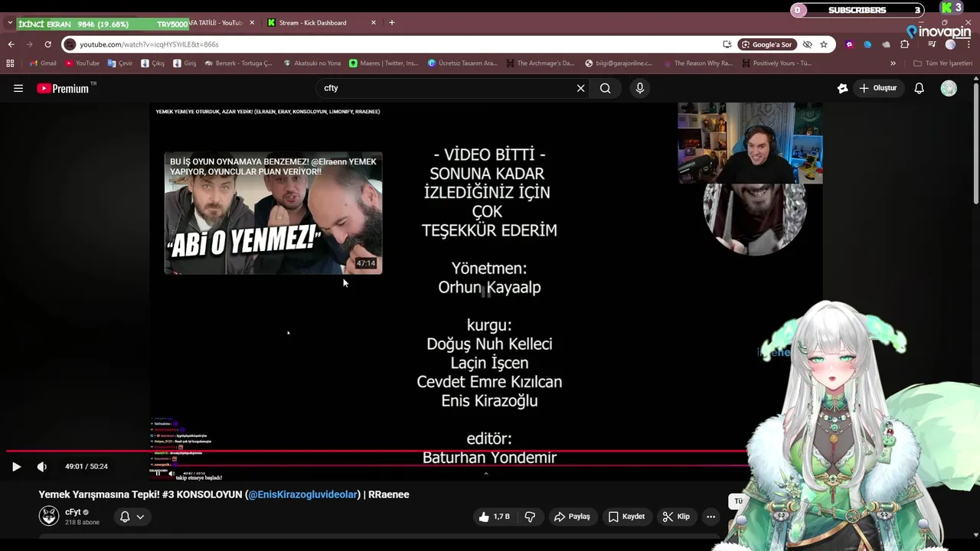Close the YouTube tab
Viewport: 980px width, 551px height.
click(x=252, y=23)
